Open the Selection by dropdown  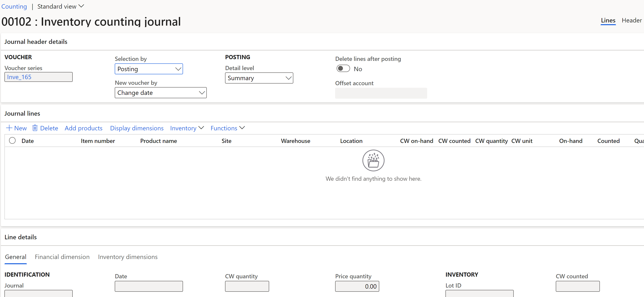pos(148,68)
